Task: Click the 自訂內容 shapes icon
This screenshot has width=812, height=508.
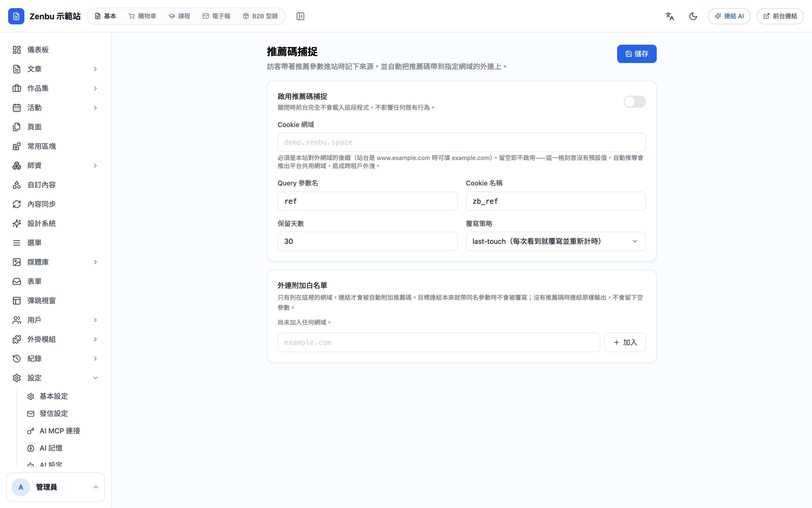Action: [17, 185]
